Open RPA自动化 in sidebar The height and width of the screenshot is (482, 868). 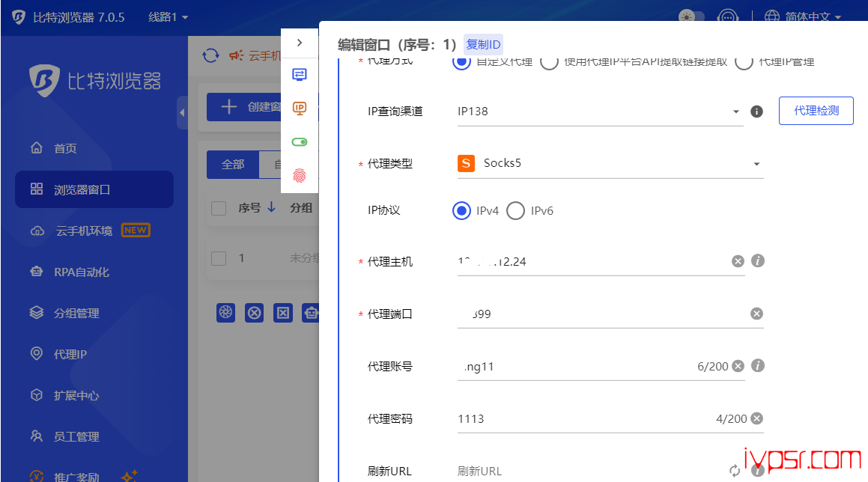82,272
